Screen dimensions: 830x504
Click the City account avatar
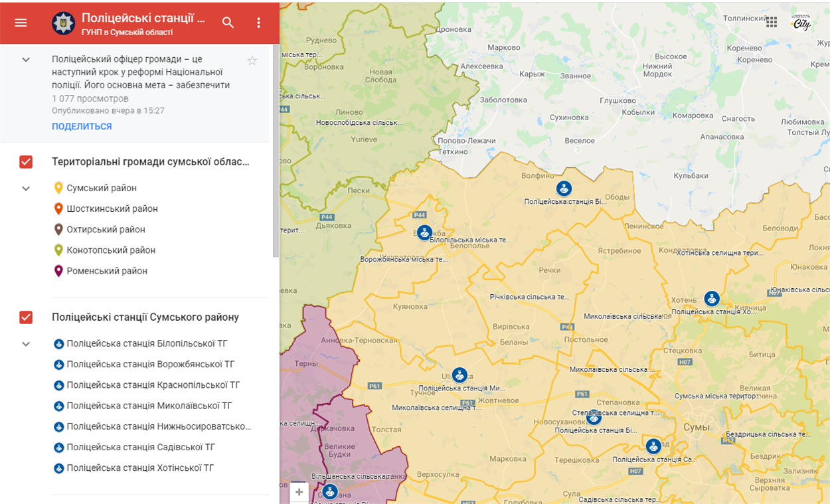click(801, 23)
